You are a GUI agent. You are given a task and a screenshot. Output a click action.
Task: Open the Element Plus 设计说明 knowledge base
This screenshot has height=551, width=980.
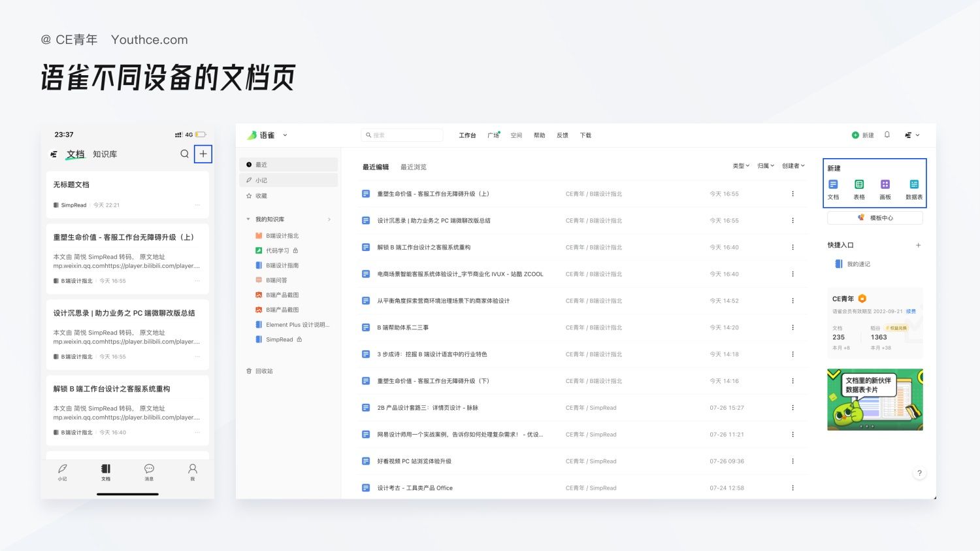point(293,325)
